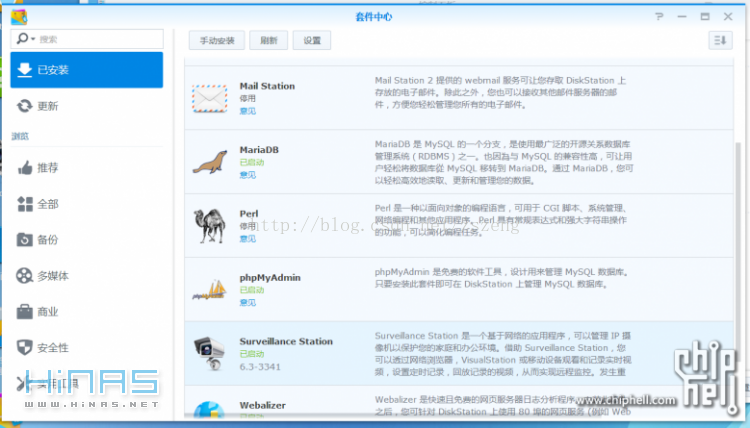Browse the 多媒体 multimedia category
Screen dimensions: 750x428
click(x=87, y=276)
